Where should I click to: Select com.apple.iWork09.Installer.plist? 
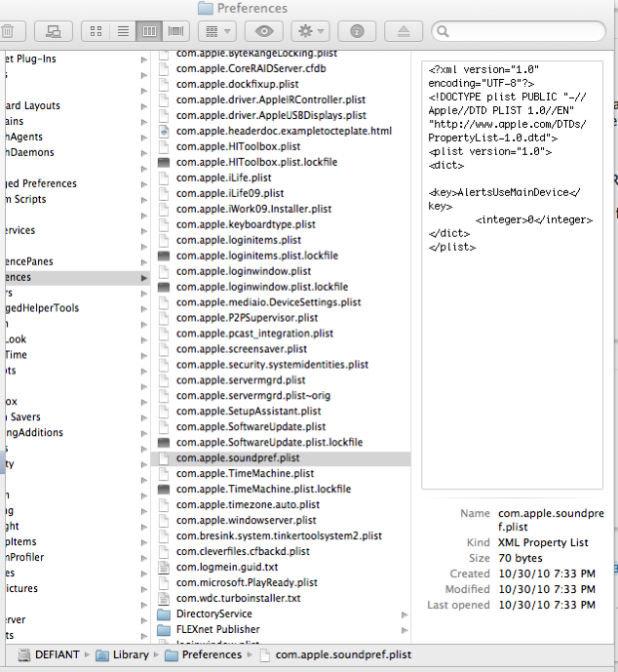click(254, 209)
